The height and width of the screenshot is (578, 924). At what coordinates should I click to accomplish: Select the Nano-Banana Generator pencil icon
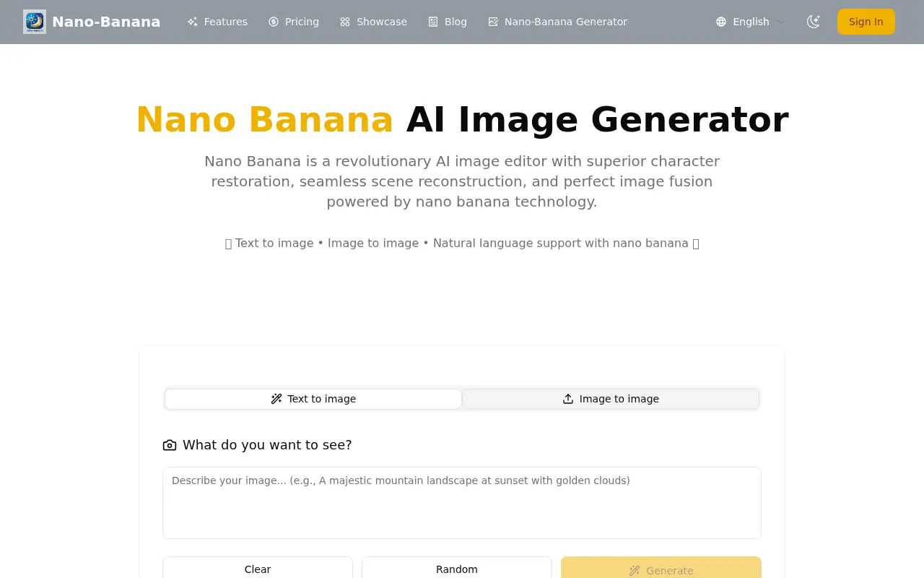pyautogui.click(x=494, y=22)
